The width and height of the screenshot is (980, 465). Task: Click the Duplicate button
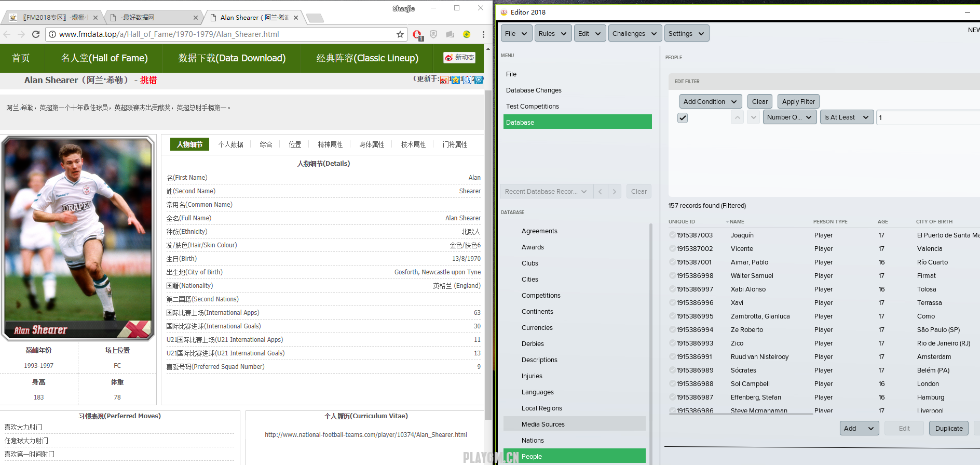[949, 429]
